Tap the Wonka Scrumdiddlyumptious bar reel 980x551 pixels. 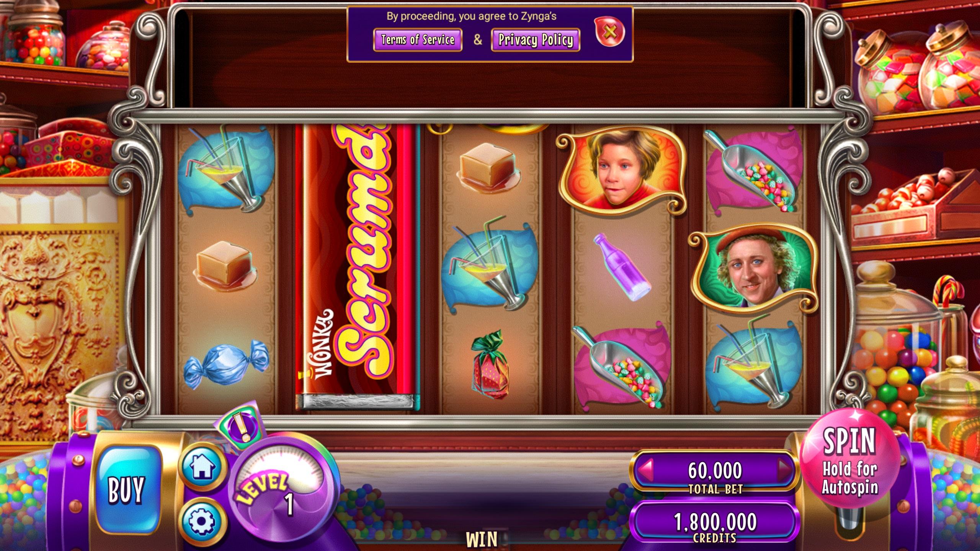pos(358,267)
